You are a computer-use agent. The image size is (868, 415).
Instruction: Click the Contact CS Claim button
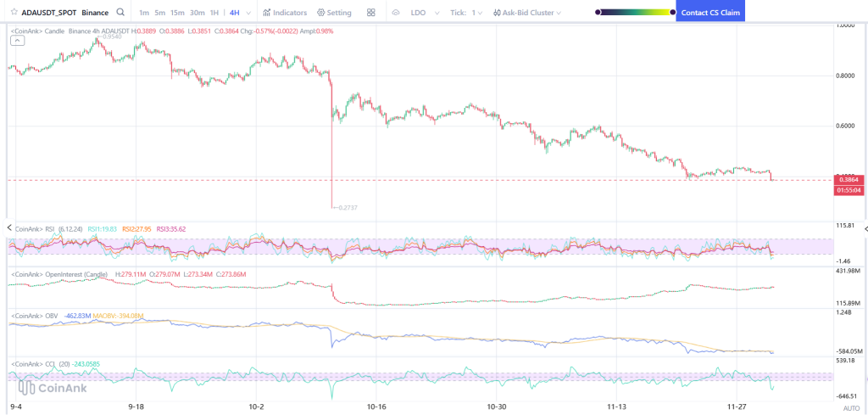[710, 13]
